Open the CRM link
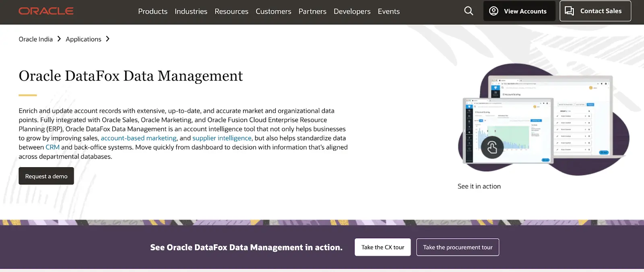644x272 pixels. tap(52, 147)
